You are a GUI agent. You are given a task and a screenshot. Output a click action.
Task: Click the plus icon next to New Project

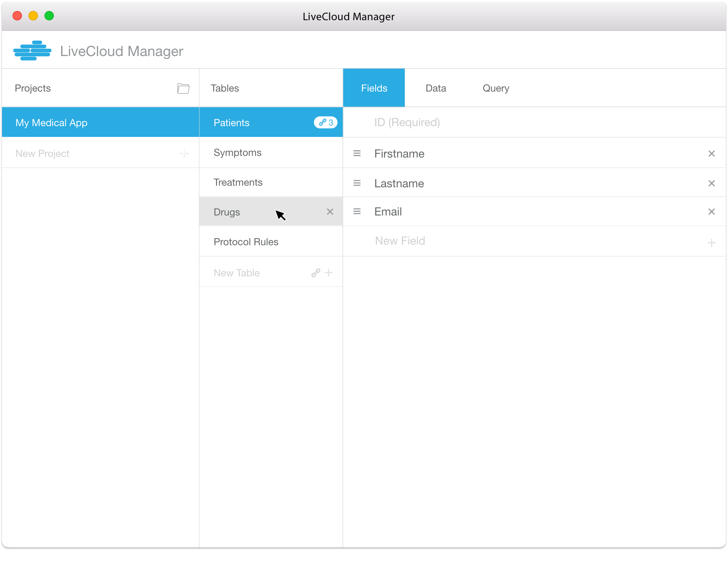[184, 153]
